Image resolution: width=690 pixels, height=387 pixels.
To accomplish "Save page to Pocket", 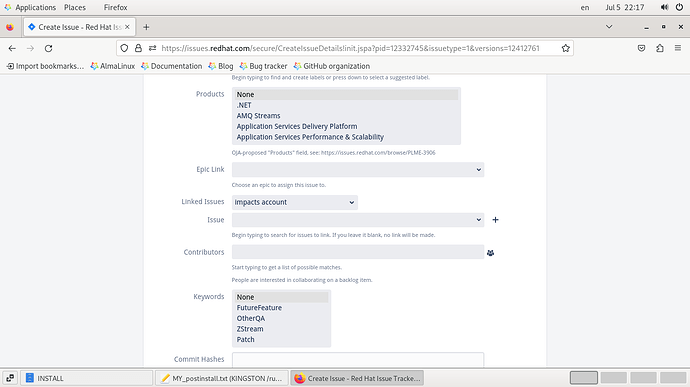I will [642, 48].
